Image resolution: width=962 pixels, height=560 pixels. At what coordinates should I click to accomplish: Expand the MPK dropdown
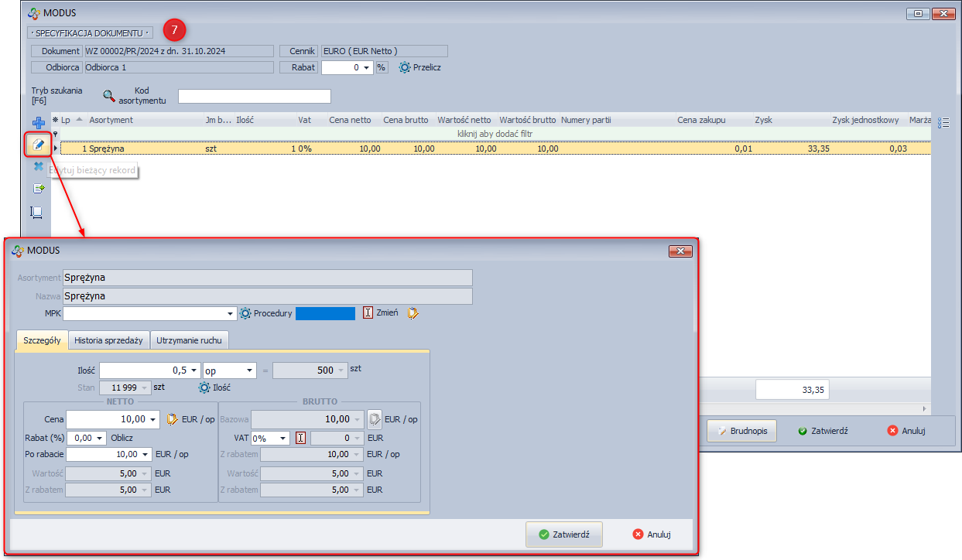click(231, 314)
